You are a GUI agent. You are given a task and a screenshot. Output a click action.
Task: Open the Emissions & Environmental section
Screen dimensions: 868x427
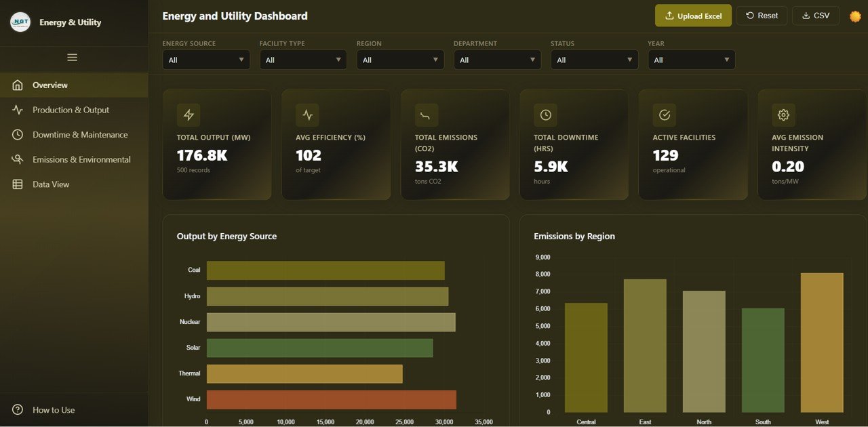pos(81,159)
